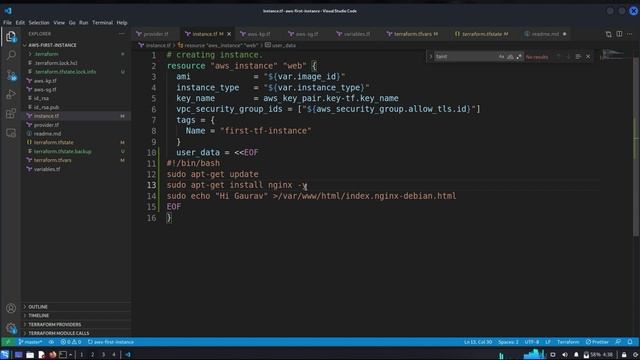
Task: Open Remote Explorer in activity bar
Action: 11,133
